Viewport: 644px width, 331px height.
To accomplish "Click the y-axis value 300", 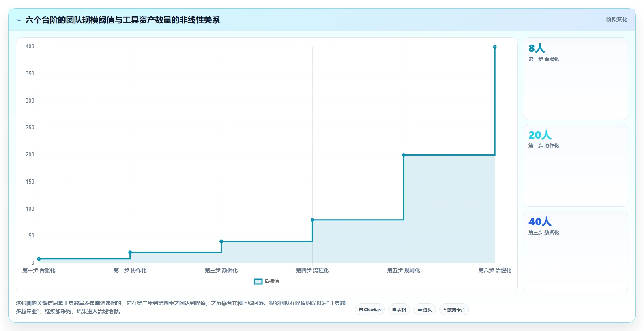I will coord(30,101).
